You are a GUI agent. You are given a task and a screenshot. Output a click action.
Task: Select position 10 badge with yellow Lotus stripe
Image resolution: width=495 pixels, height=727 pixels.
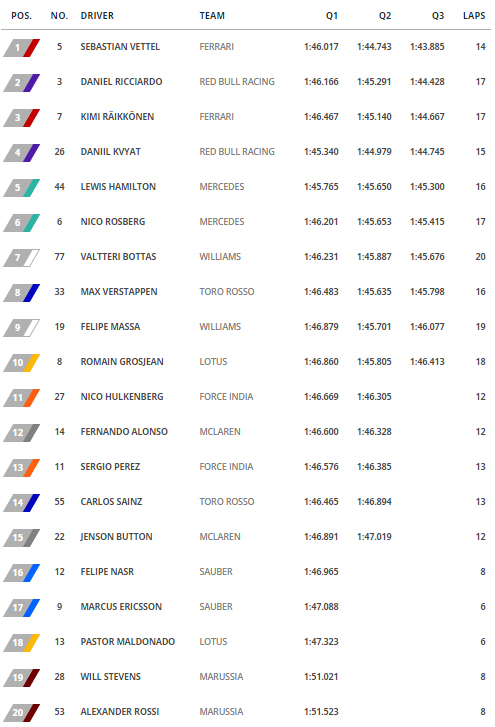(x=21, y=363)
